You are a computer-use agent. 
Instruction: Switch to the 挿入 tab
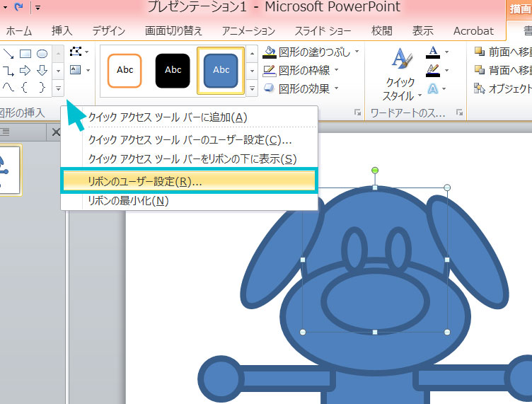[x=62, y=31]
